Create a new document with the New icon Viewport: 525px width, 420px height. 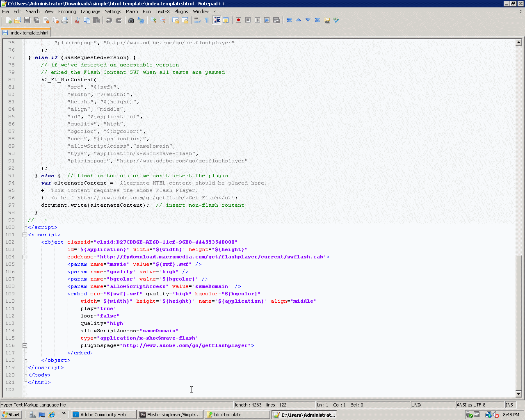8,20
